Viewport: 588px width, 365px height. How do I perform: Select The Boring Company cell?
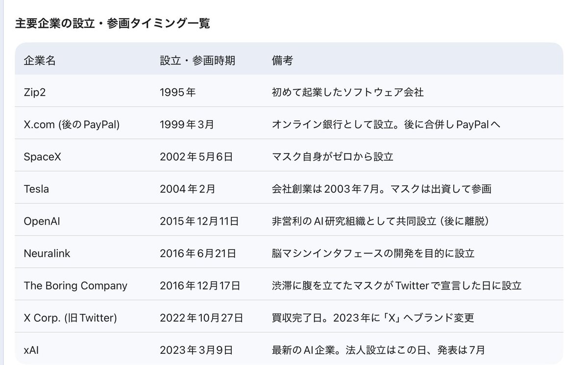[x=75, y=286]
